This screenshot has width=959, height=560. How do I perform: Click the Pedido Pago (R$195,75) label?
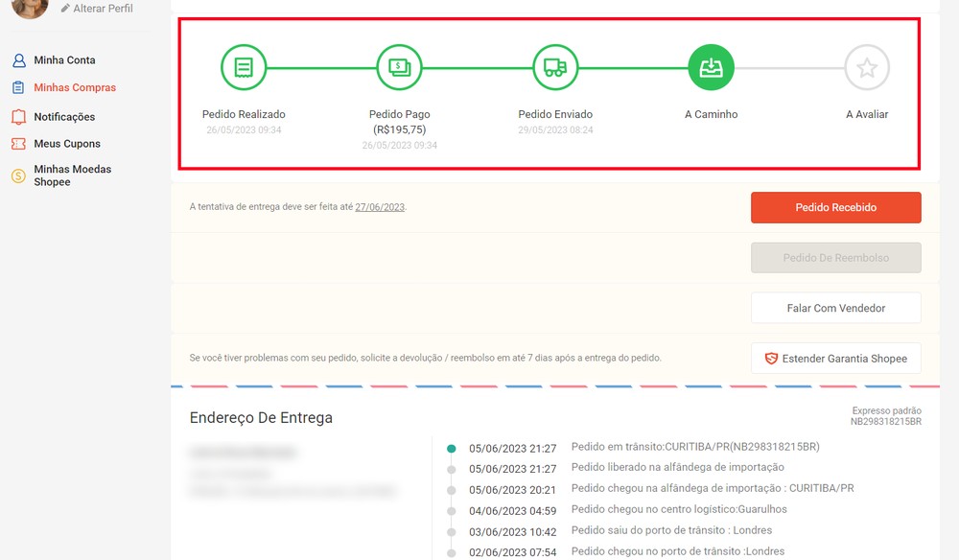(x=399, y=122)
